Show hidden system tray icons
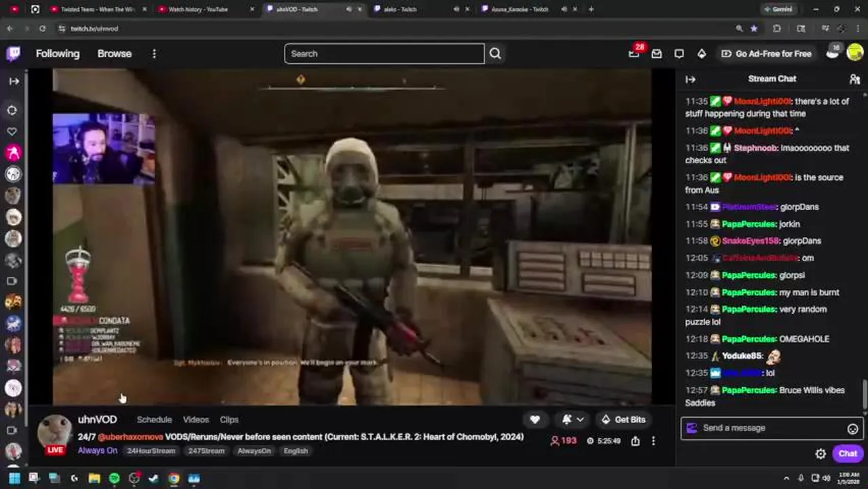868x489 pixels. point(786,478)
